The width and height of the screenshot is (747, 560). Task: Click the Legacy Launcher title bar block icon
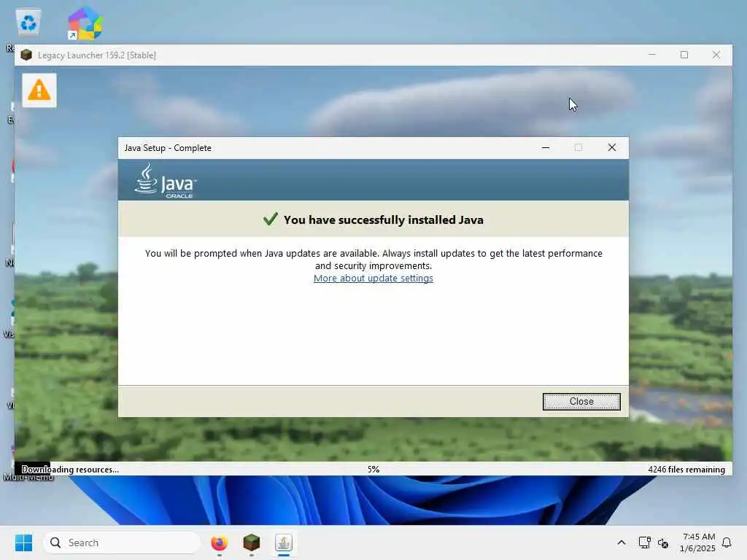(x=26, y=55)
